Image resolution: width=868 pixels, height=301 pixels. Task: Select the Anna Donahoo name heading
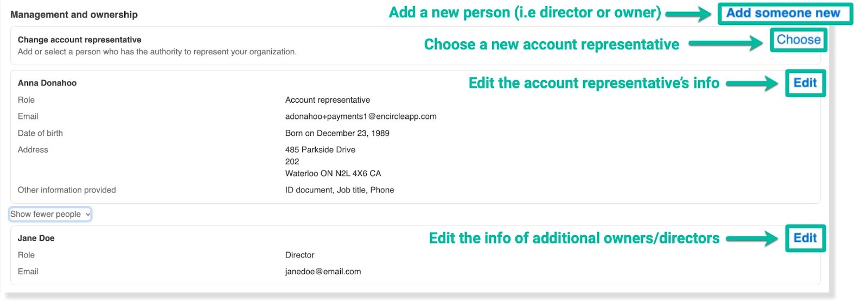tap(47, 83)
